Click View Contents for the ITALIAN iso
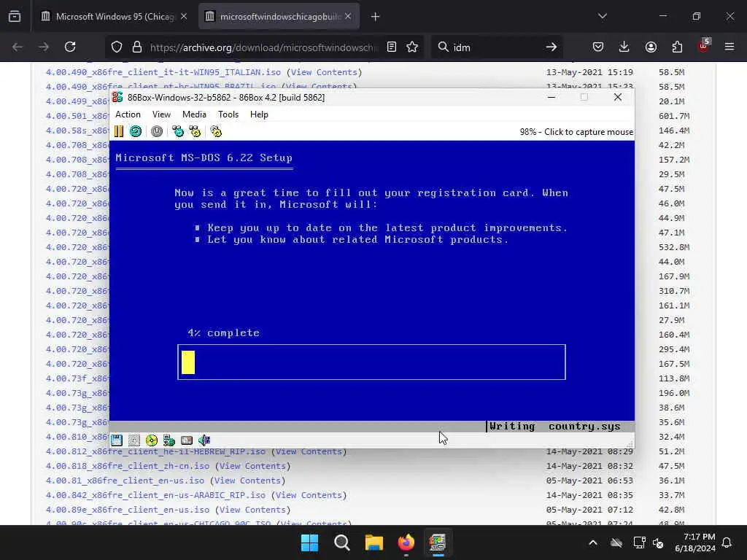Image resolution: width=747 pixels, height=560 pixels. pyautogui.click(x=324, y=72)
